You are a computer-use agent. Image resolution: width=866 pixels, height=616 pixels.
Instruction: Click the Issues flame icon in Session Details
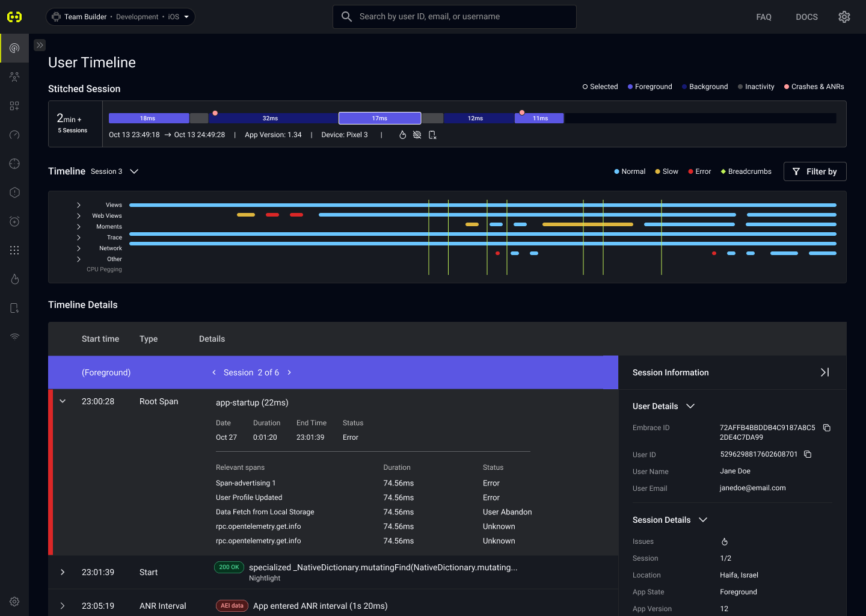pyautogui.click(x=725, y=541)
